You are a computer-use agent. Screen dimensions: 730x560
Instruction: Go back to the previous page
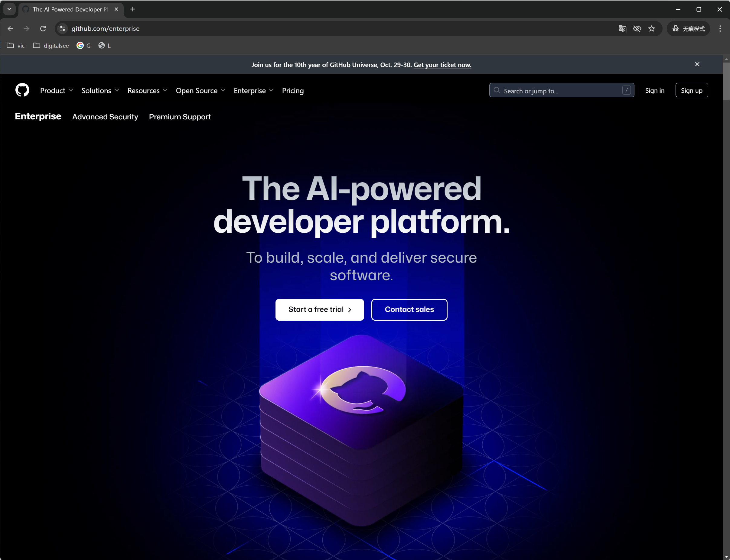point(10,29)
